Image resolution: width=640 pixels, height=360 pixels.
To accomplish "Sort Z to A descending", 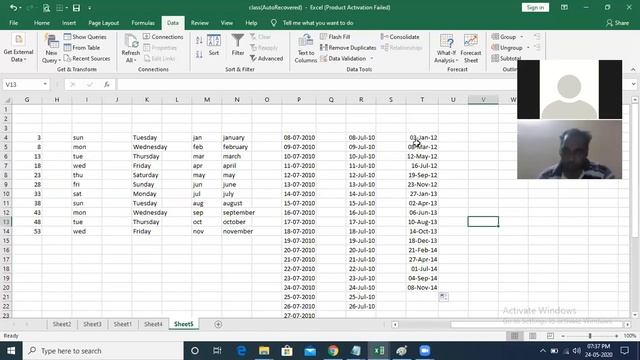I will point(199,55).
